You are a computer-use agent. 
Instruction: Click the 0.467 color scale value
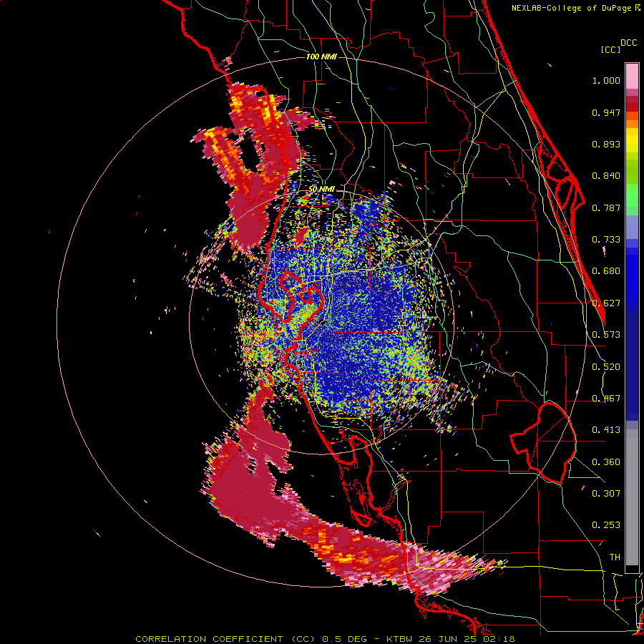606,399
